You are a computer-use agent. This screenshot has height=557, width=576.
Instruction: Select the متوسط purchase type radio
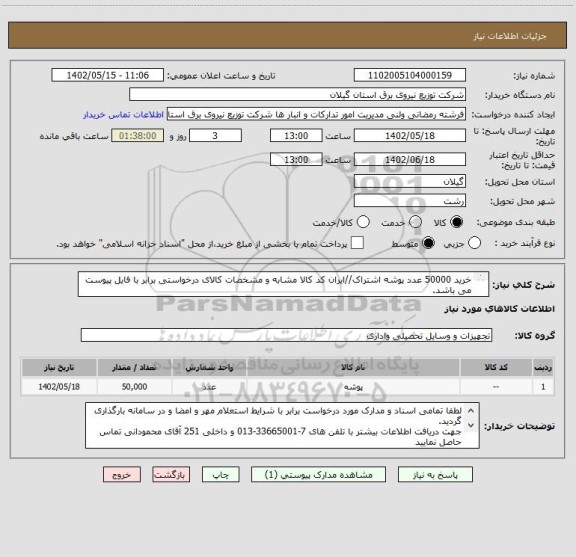428,243
